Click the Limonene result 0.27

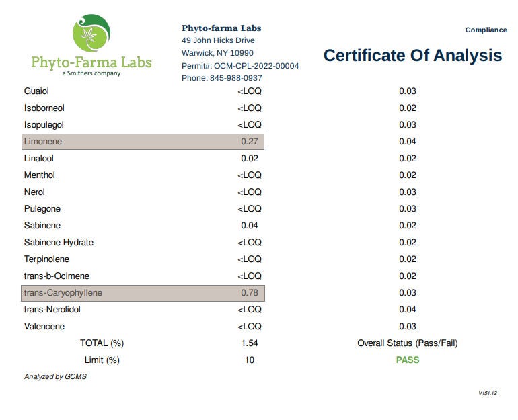point(250,142)
